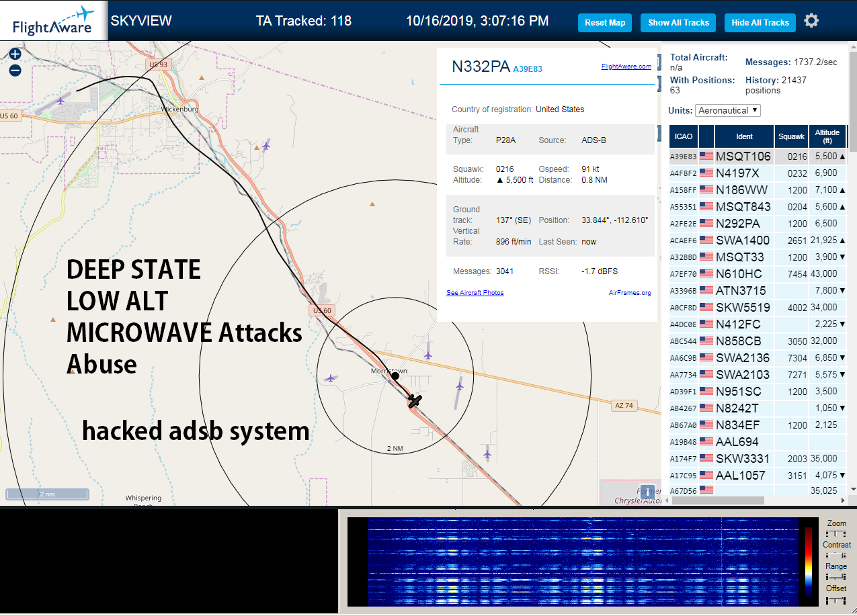Adjust the Contrast slider on the waterfall panel
The width and height of the screenshot is (857, 616).
(x=835, y=556)
